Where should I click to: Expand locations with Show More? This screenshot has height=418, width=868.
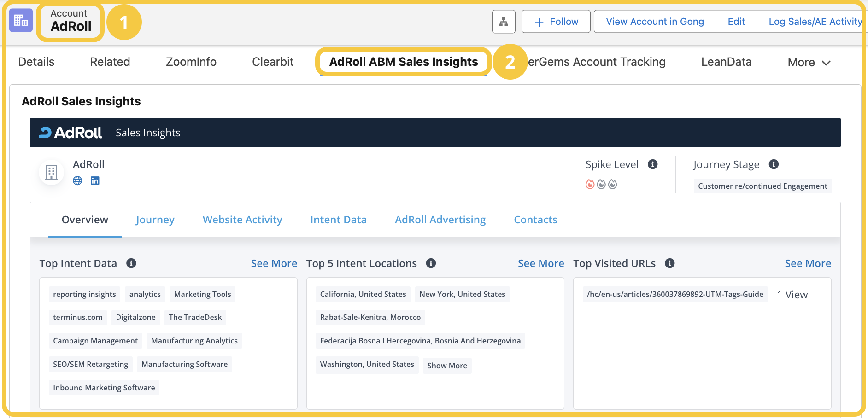pos(447,366)
